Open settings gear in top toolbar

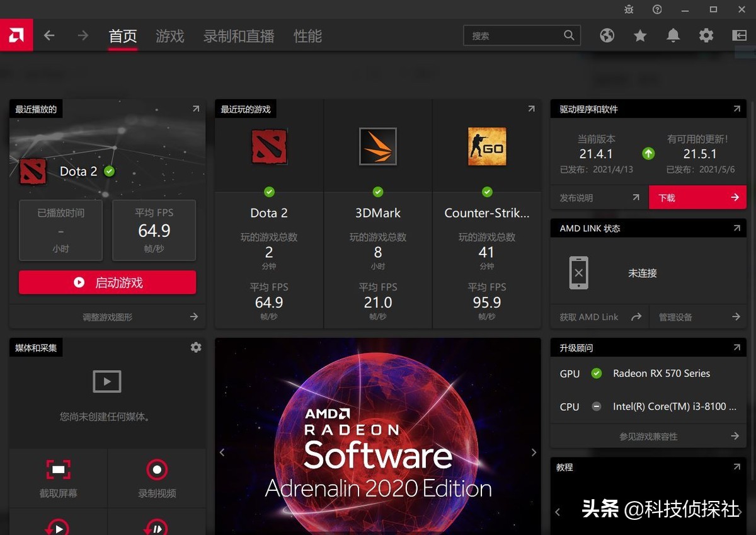[x=706, y=36]
